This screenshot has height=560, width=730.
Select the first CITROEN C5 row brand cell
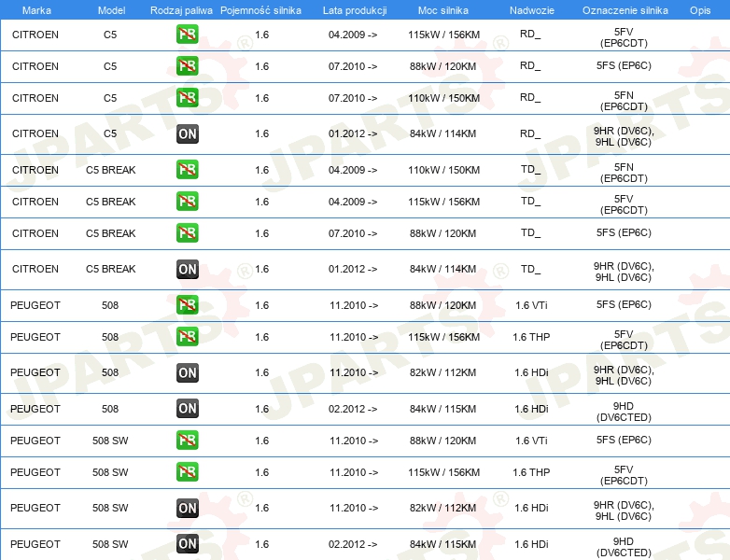pyautogui.click(x=35, y=35)
